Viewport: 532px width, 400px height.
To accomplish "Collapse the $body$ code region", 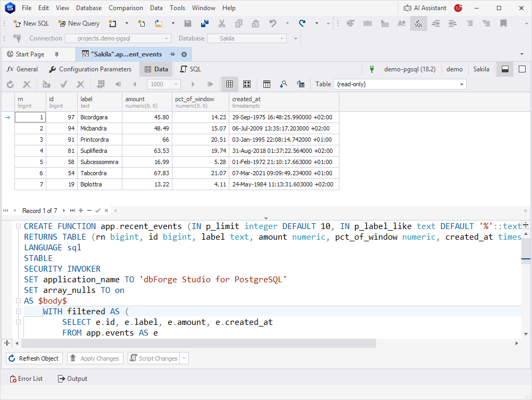I will click(18, 300).
